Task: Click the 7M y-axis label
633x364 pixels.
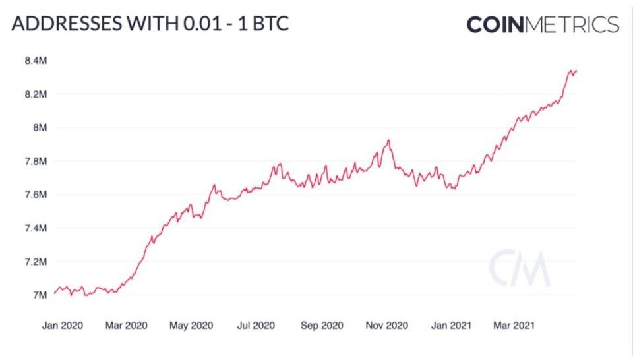Action: tap(40, 295)
